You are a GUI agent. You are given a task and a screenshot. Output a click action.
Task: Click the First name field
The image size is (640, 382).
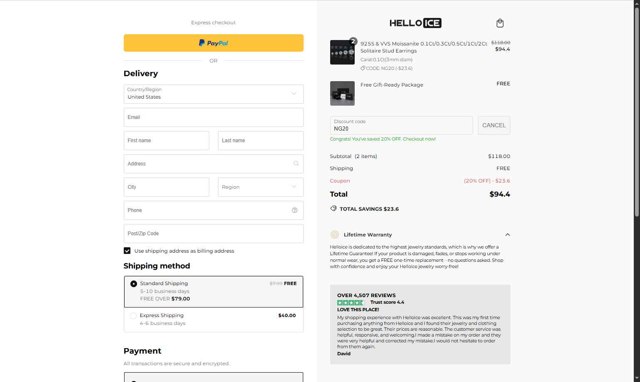[x=166, y=140]
